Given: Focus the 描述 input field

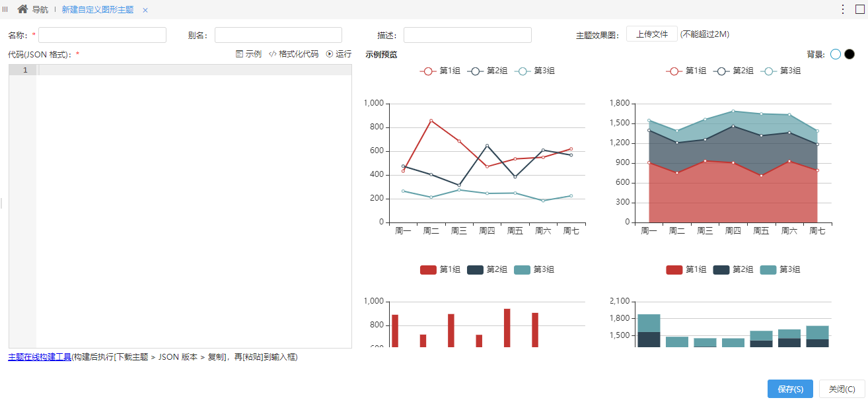Looking at the screenshot, I should pyautogui.click(x=468, y=35).
